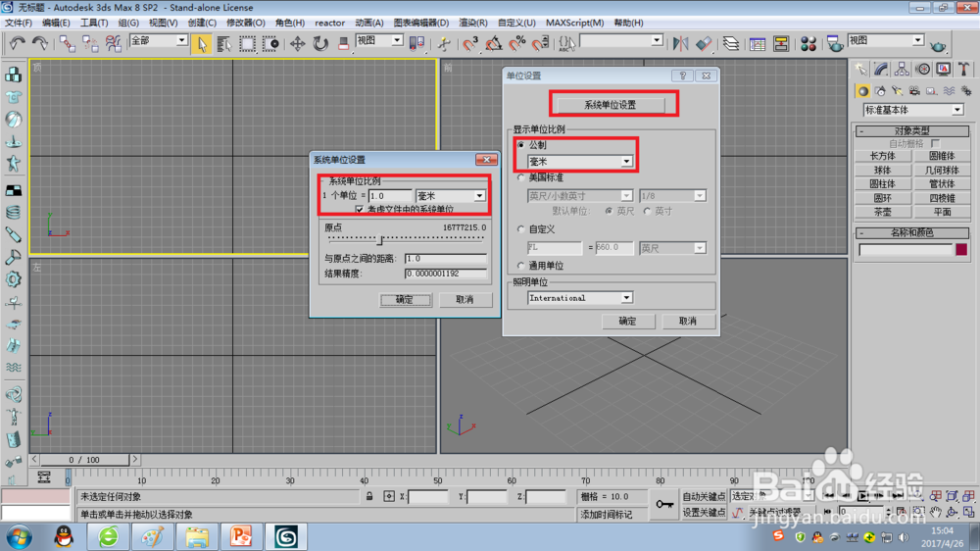Open the PowerPoint taskbar icon
The image size is (980, 551).
[x=241, y=536]
